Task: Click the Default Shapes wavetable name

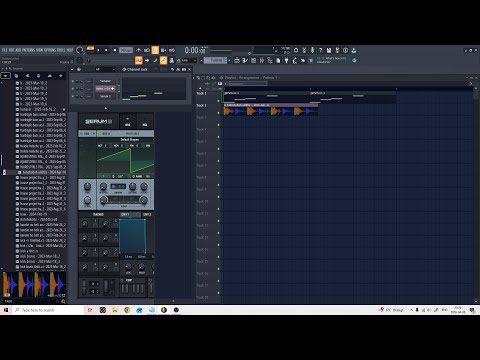Action: pyautogui.click(x=130, y=139)
